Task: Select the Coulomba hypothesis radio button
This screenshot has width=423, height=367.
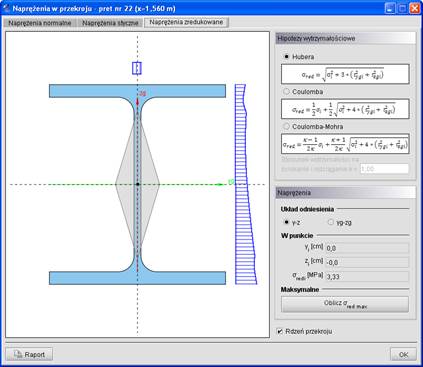Action: 286,91
